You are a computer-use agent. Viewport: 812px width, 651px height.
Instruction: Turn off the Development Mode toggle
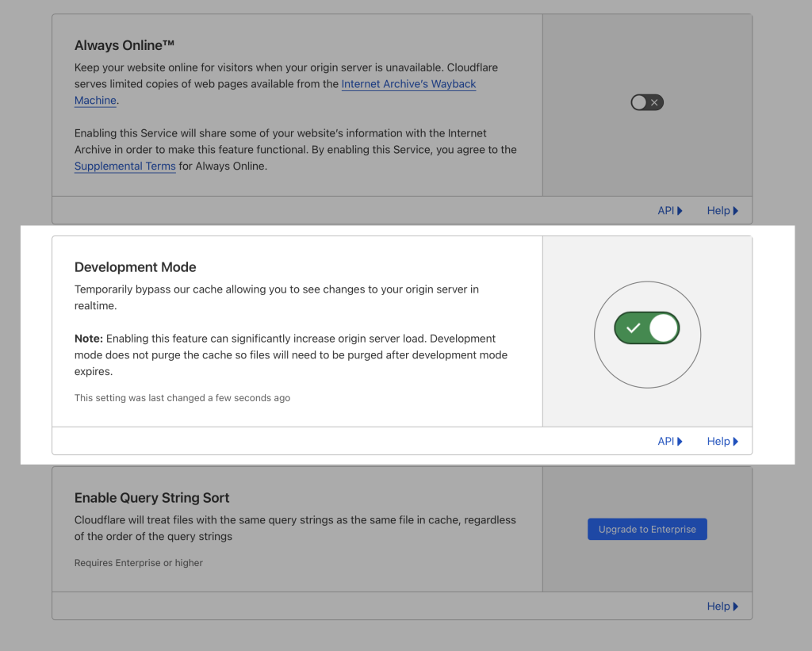click(647, 327)
